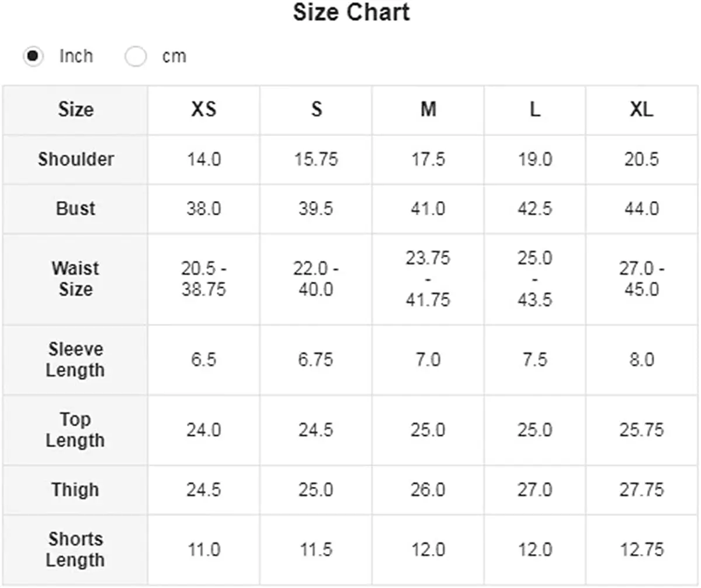Click the L size column header
The height and width of the screenshot is (588, 701).
[x=535, y=109]
